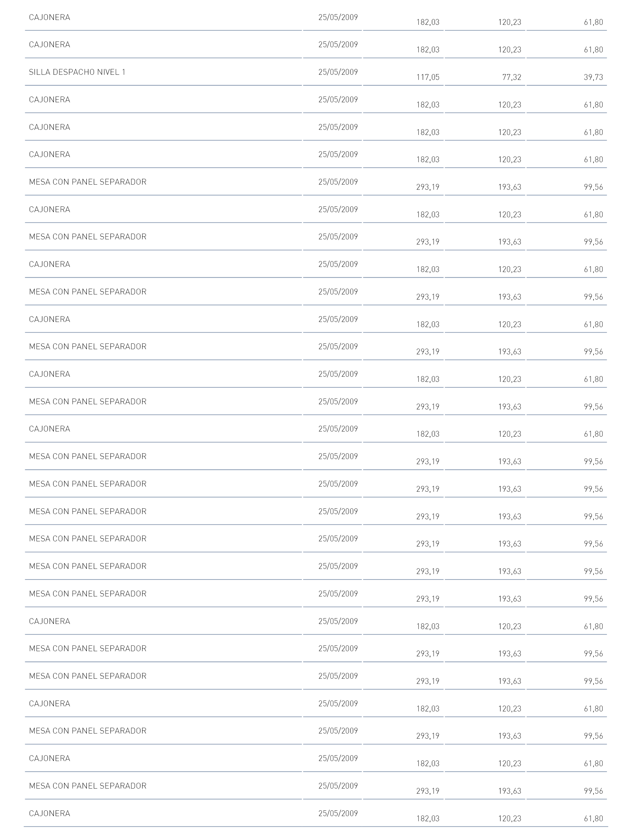Screen dimensions: 643x840
Task: Click the date in the SILLA DESPACHO row
Action: (x=338, y=72)
